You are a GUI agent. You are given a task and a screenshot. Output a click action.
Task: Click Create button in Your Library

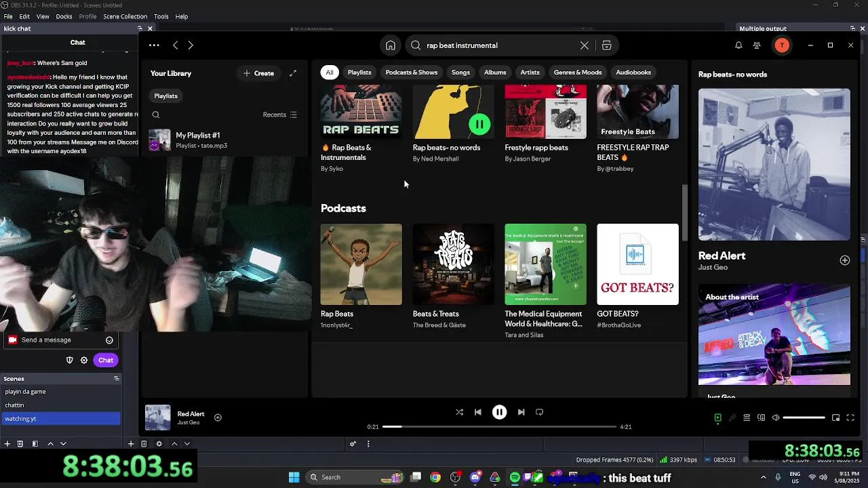258,73
